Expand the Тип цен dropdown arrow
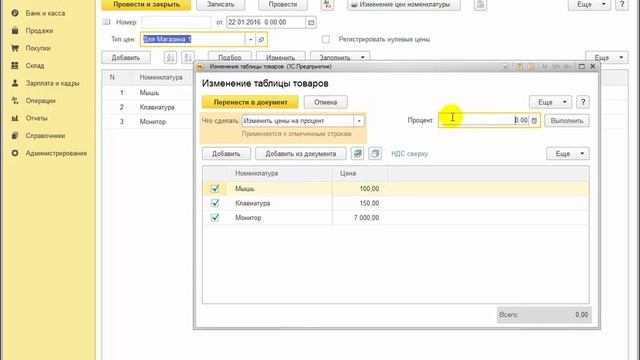The height and width of the screenshot is (360, 640). click(x=251, y=39)
